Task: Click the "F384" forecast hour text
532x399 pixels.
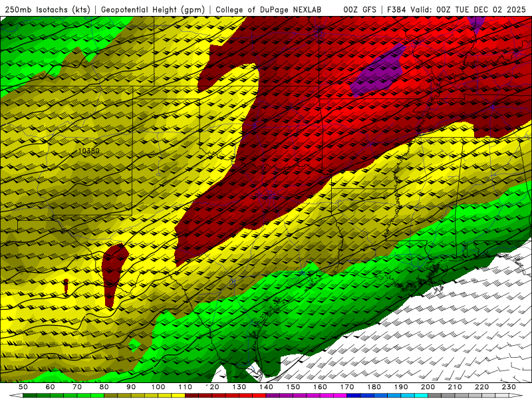Action: click(396, 9)
